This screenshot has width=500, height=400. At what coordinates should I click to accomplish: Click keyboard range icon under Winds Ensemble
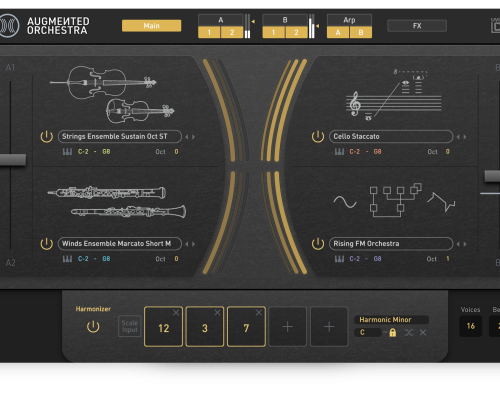(67, 259)
